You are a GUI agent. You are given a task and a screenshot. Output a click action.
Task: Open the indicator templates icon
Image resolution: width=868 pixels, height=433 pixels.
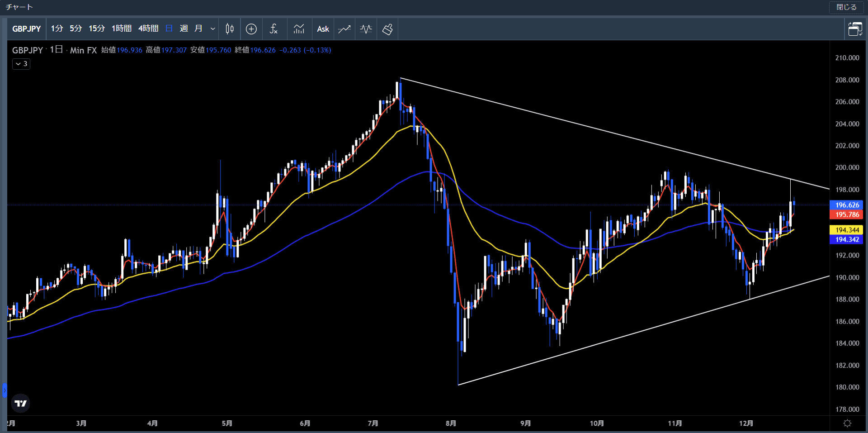299,29
